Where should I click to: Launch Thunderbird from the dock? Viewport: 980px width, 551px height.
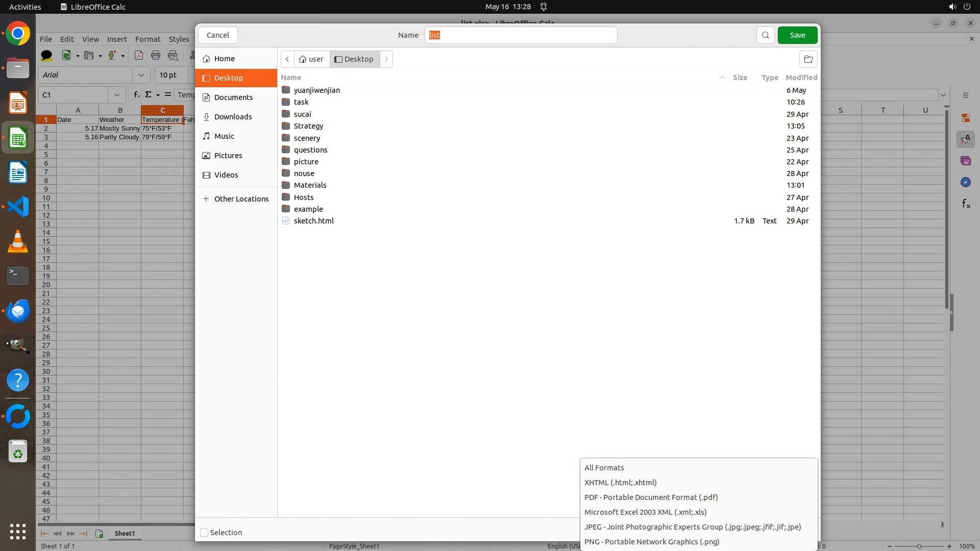coord(18,311)
